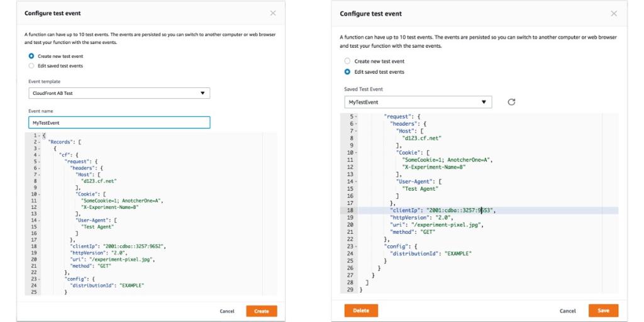Image resolution: width=644 pixels, height=322 pixels.
Task: Collapse headers fold arrow on line 6, right editor
Action: point(356,124)
